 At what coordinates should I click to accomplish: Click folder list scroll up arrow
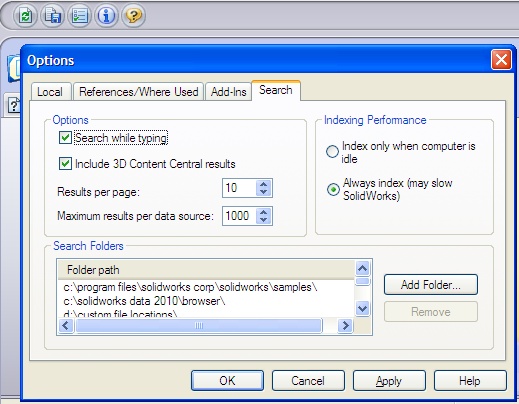(x=362, y=268)
